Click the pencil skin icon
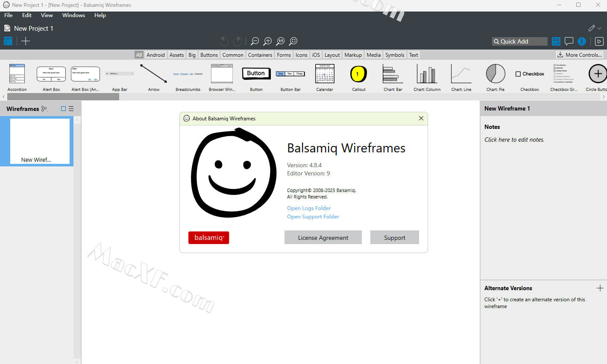The image size is (607, 364). pyautogui.click(x=592, y=28)
